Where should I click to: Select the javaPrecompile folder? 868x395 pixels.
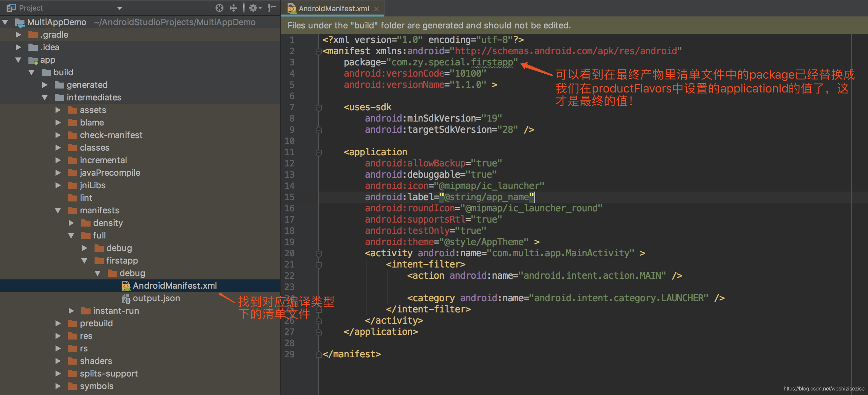tap(110, 173)
